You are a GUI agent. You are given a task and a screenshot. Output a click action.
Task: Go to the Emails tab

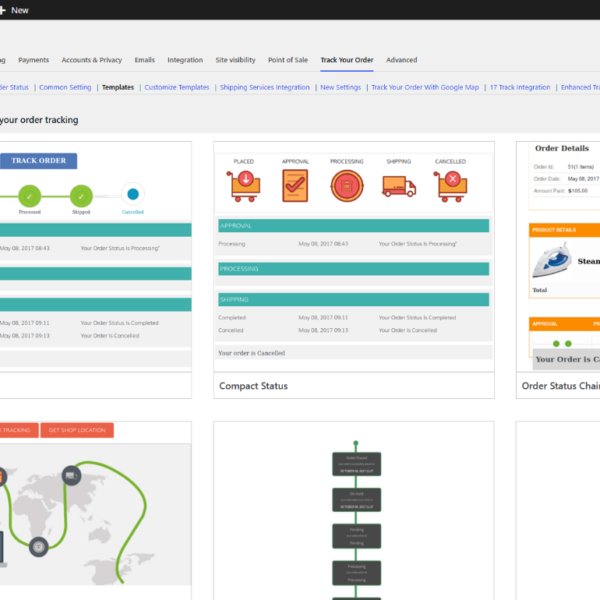(x=145, y=60)
